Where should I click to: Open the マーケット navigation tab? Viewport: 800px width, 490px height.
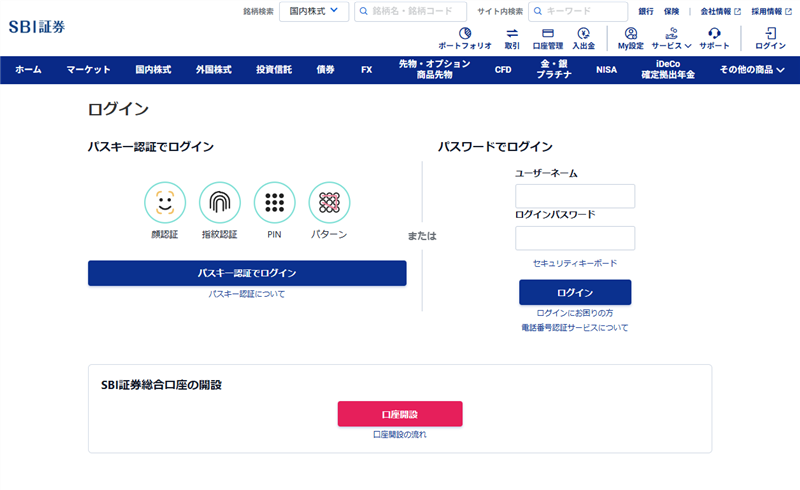coord(88,70)
